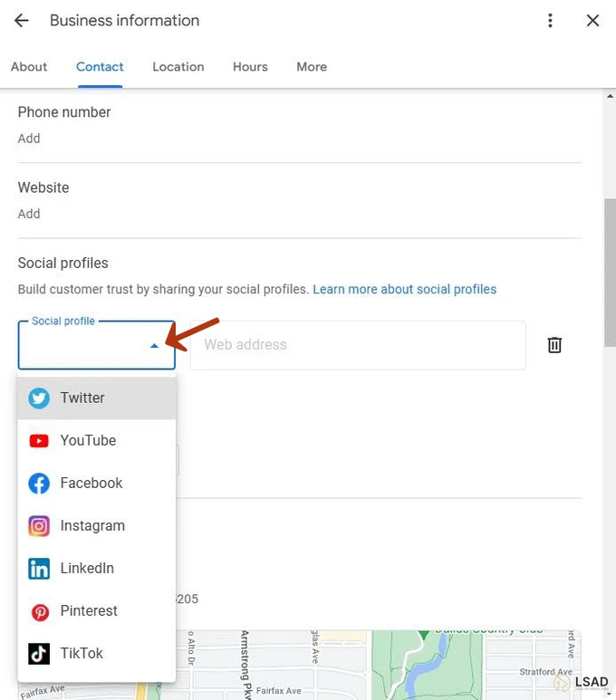Switch to the Location tab
This screenshot has width=616, height=700.
pyautogui.click(x=178, y=67)
